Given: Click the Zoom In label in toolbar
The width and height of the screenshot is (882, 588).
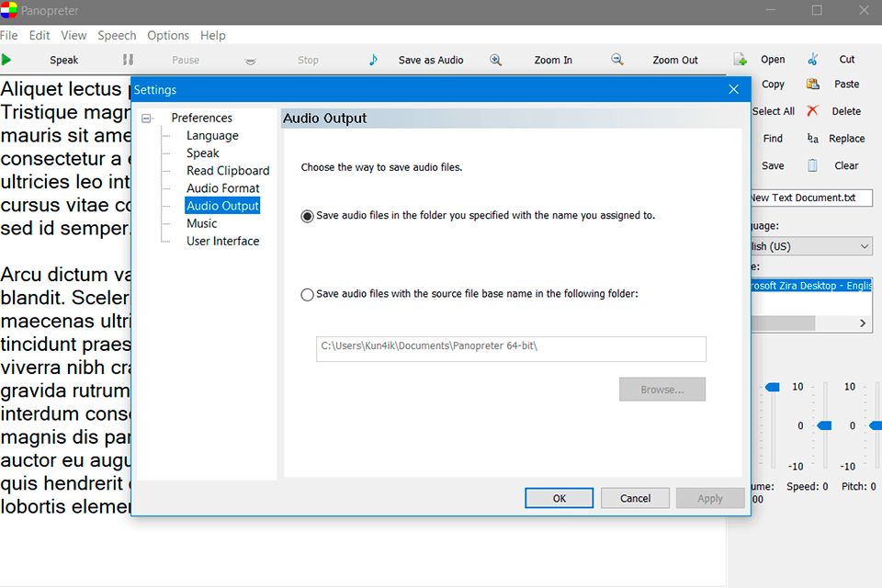Looking at the screenshot, I should click(x=553, y=60).
